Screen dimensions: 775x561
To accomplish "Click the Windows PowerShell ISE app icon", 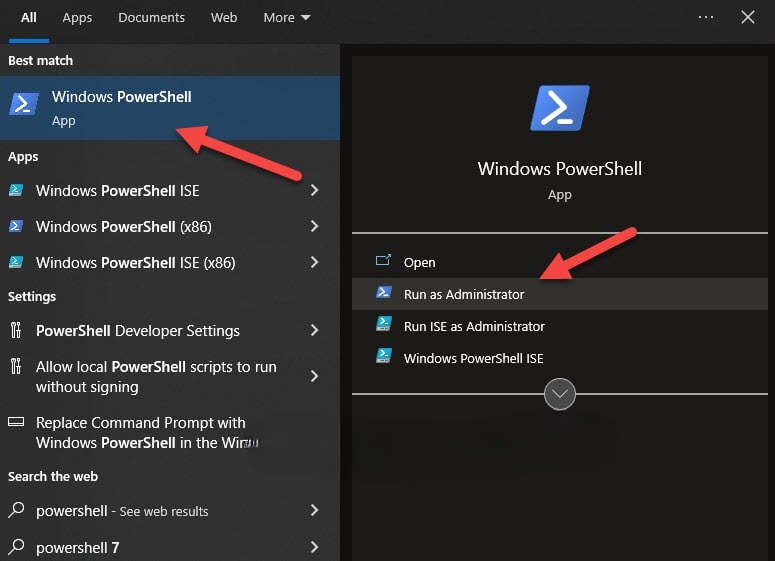I will pyautogui.click(x=16, y=190).
